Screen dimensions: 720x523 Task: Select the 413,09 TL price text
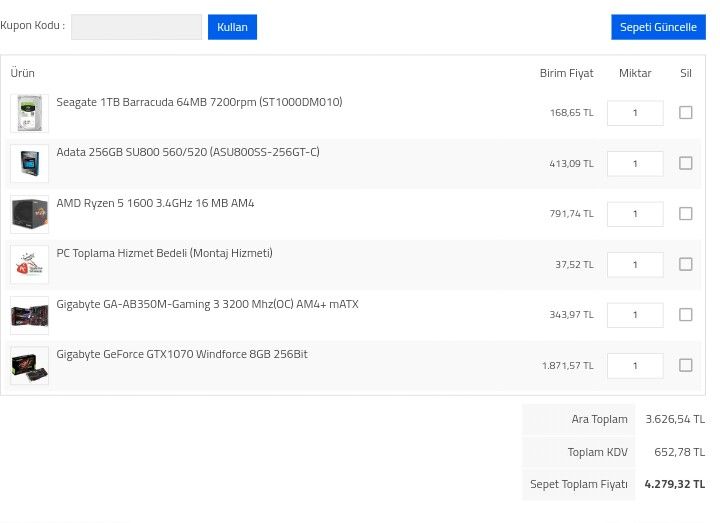point(571,163)
